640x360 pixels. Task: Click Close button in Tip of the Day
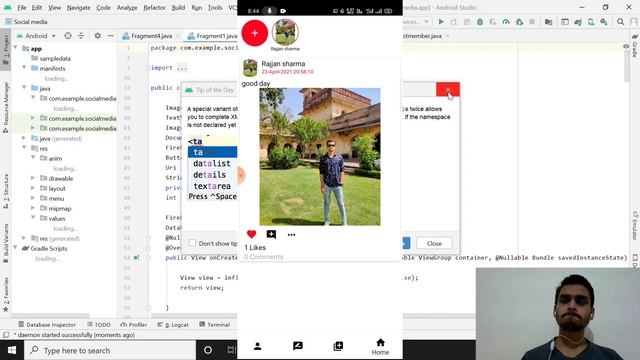pyautogui.click(x=434, y=243)
